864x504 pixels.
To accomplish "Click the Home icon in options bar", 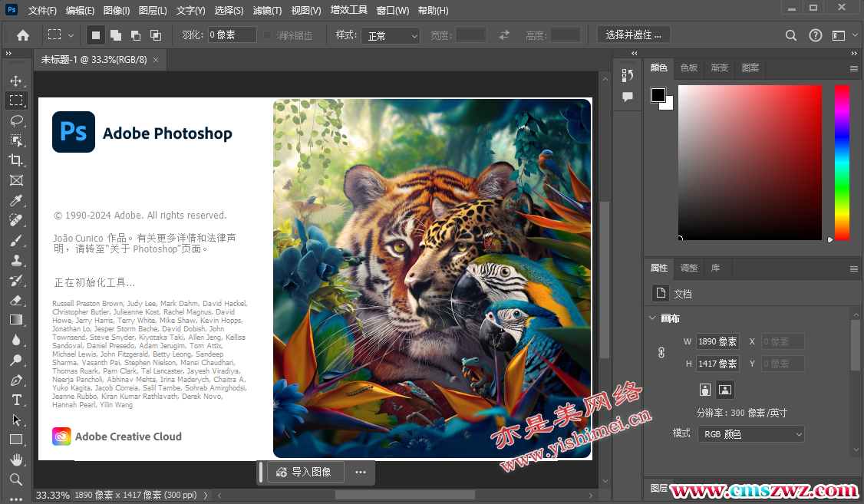I will 23,35.
